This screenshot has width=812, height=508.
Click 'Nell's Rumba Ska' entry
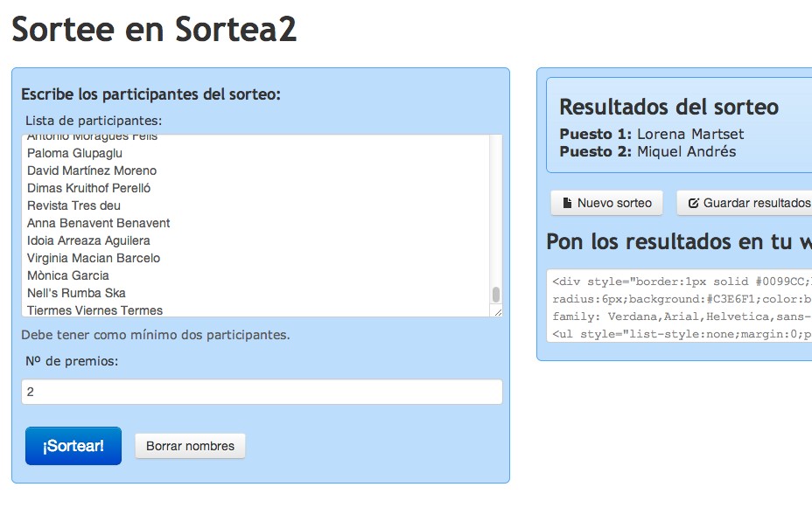click(x=76, y=293)
